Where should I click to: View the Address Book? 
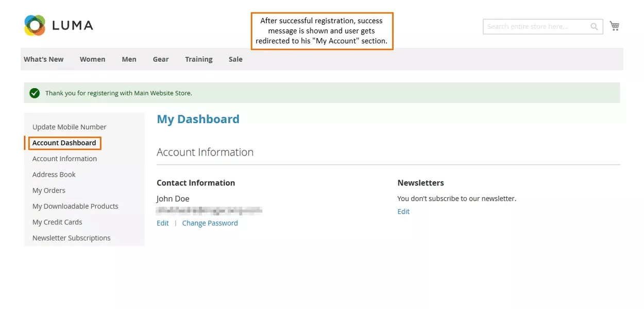pos(54,175)
